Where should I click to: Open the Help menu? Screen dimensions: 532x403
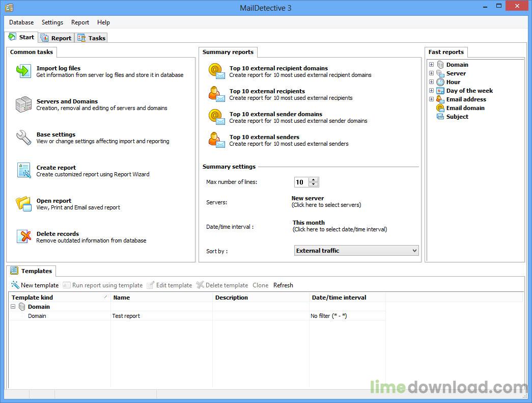pos(103,22)
